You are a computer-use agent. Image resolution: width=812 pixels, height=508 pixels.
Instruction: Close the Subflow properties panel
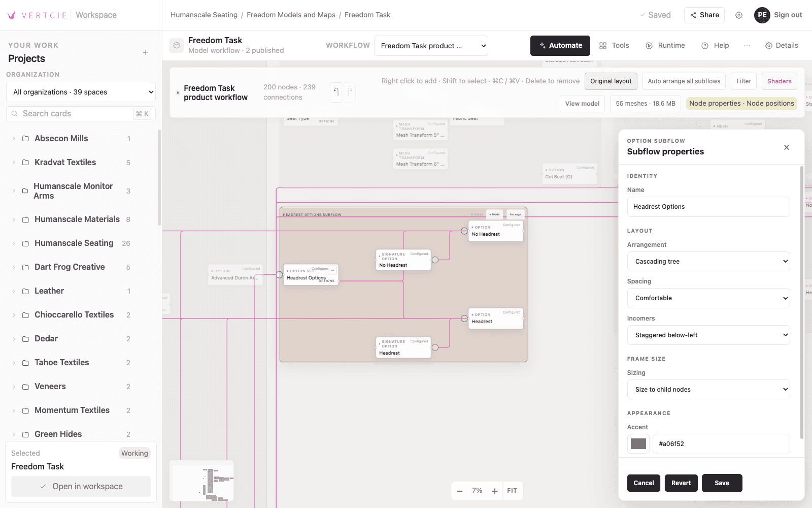pos(787,147)
